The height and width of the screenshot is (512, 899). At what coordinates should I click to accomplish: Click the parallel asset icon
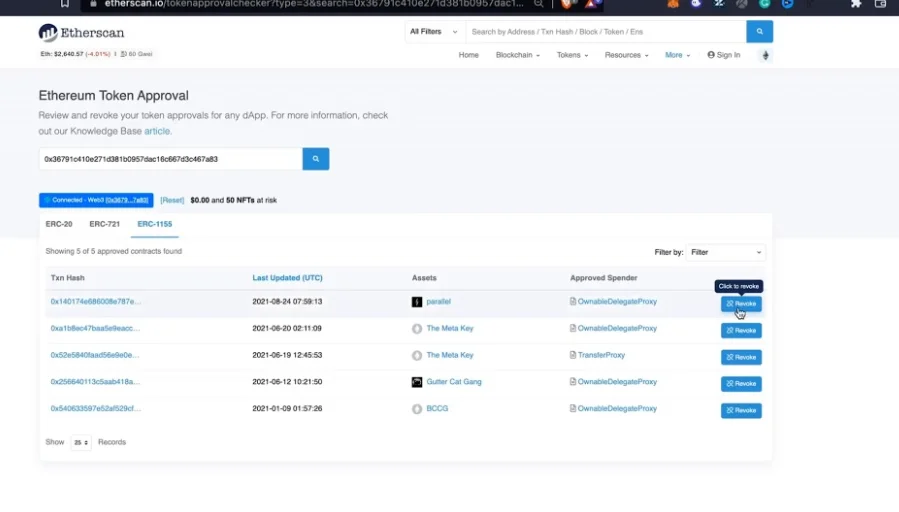[417, 302]
